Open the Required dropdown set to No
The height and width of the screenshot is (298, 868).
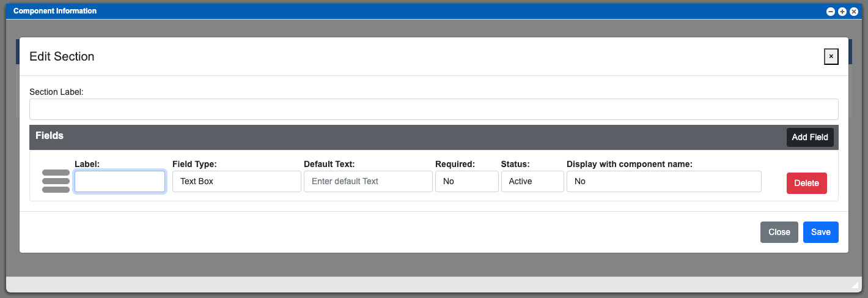tap(467, 181)
